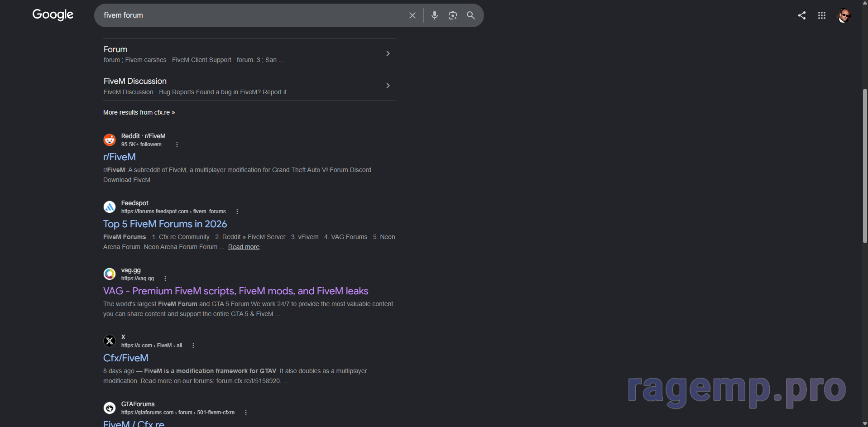Open more options for the Reddit result

click(177, 144)
